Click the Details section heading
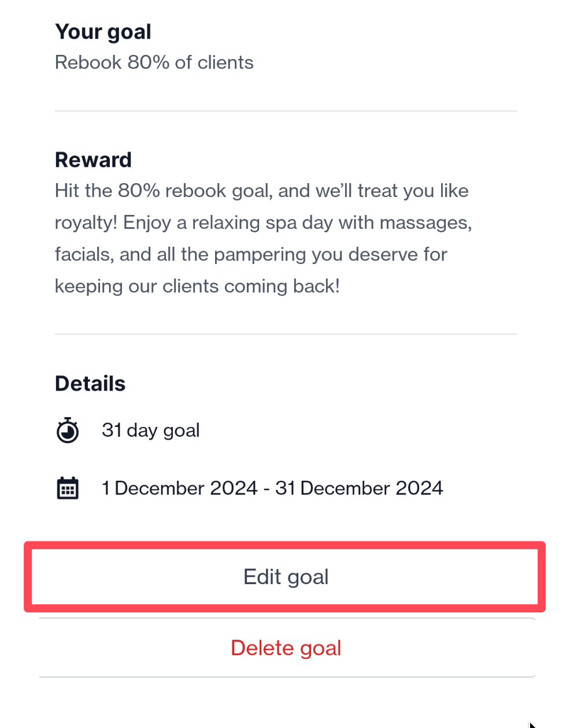 click(x=90, y=384)
